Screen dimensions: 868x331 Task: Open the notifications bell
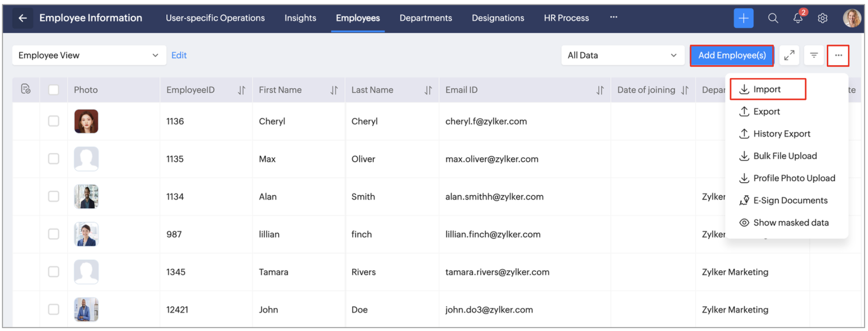(798, 18)
